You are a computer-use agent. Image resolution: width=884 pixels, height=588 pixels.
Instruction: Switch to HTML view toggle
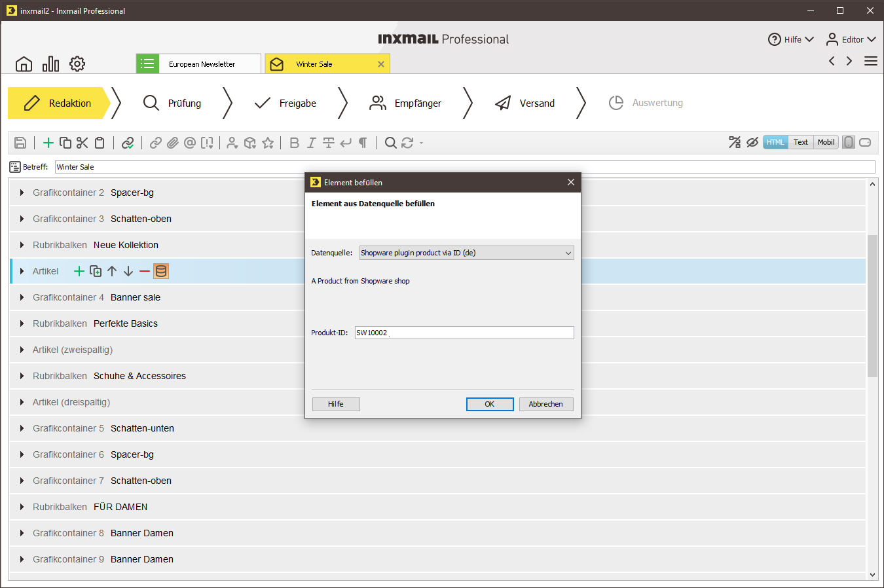point(776,142)
